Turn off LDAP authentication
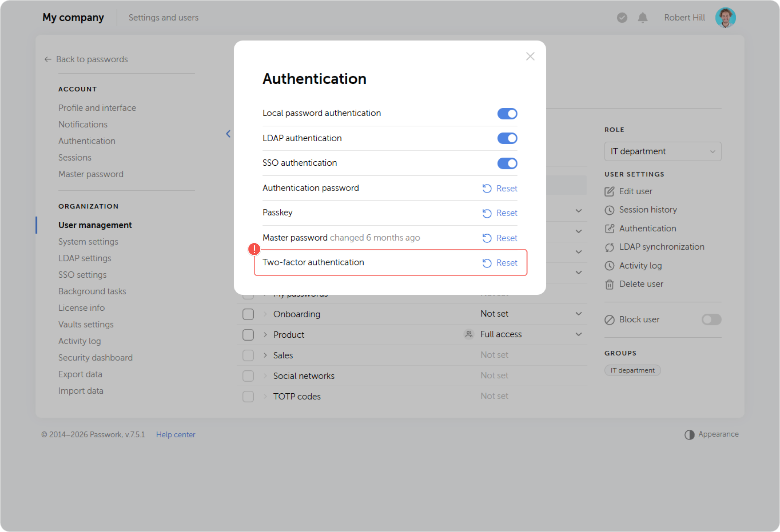The height and width of the screenshot is (532, 780). click(507, 138)
